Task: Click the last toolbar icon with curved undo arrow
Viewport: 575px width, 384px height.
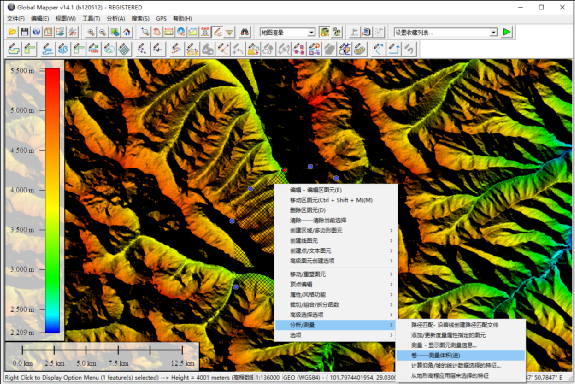Action: click(x=410, y=49)
